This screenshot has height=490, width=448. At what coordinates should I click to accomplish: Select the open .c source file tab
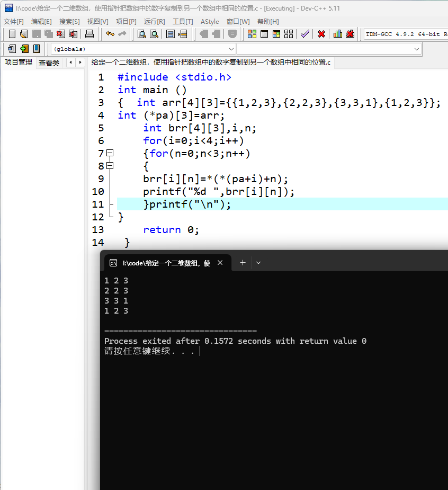[211, 62]
